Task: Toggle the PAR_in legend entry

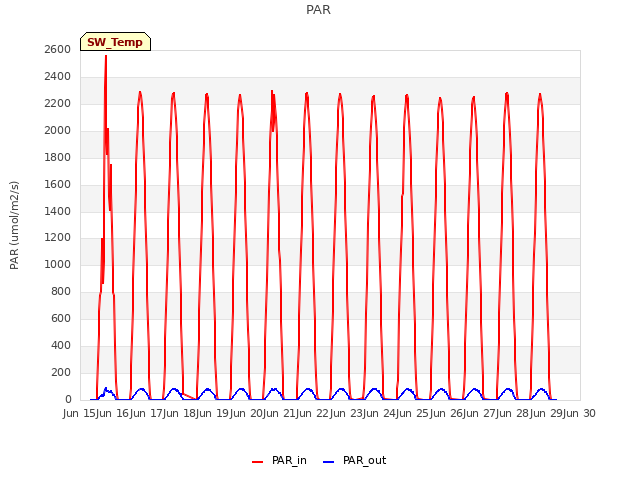Action: (279, 460)
